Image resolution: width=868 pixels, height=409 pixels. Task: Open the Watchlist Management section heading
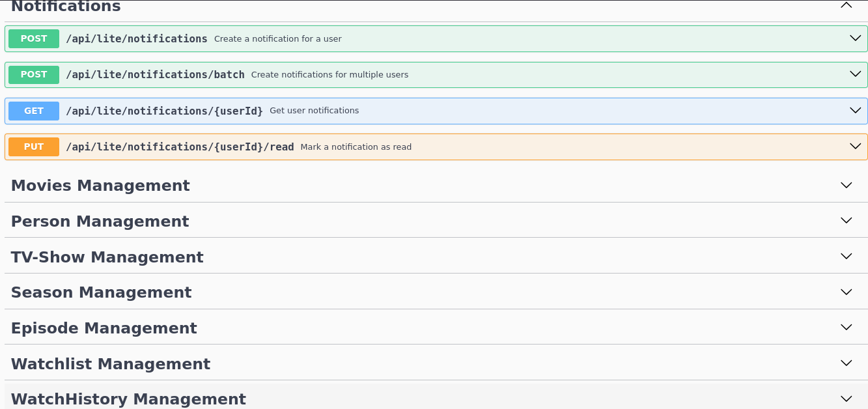tap(111, 363)
